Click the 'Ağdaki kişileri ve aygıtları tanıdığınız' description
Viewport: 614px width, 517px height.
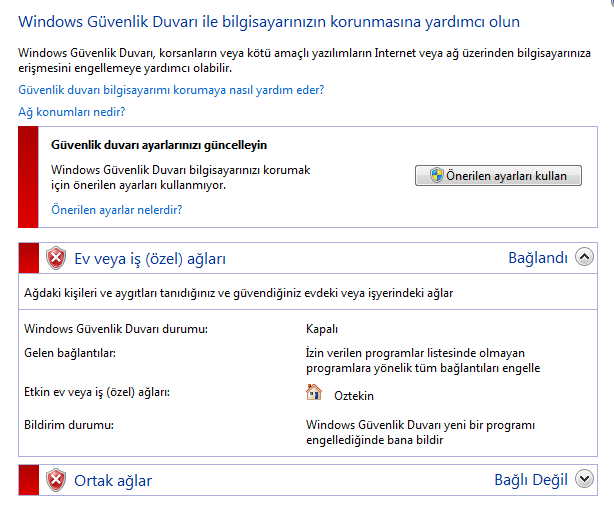[238, 293]
